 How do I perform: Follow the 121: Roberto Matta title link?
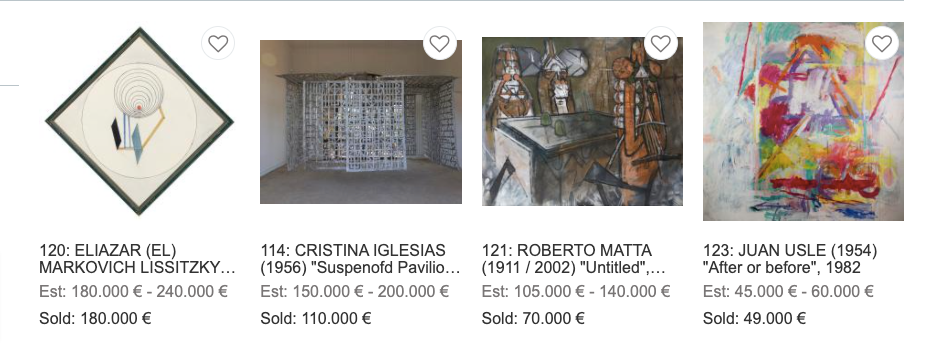[574, 259]
